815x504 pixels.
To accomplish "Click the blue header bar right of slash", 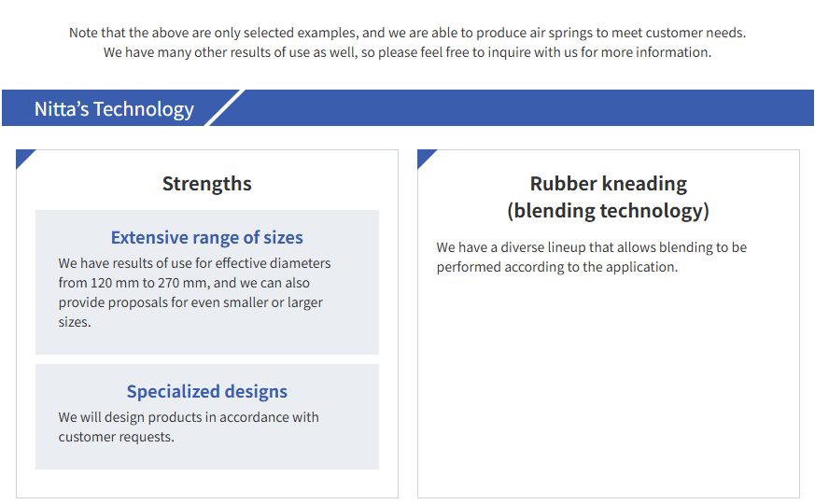I will tap(523, 108).
